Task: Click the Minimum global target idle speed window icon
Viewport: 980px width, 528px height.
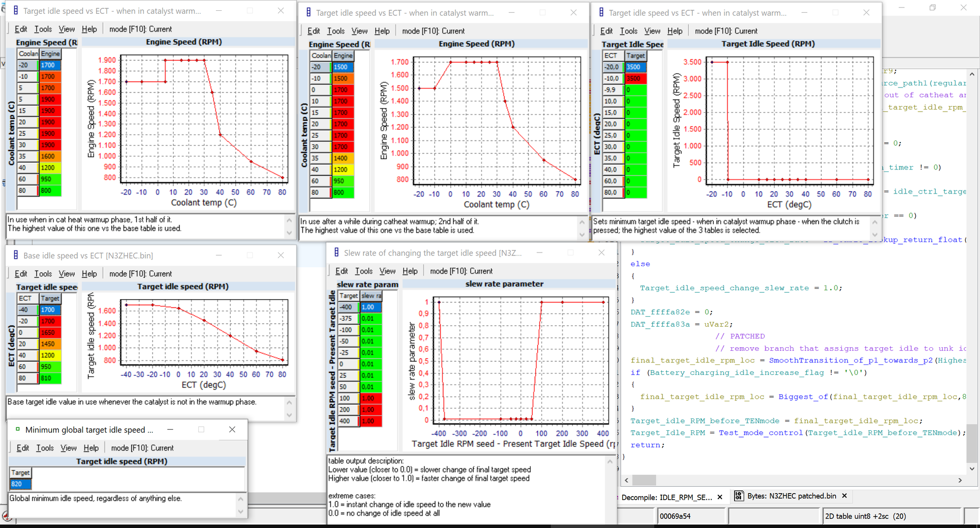Action: click(18, 429)
